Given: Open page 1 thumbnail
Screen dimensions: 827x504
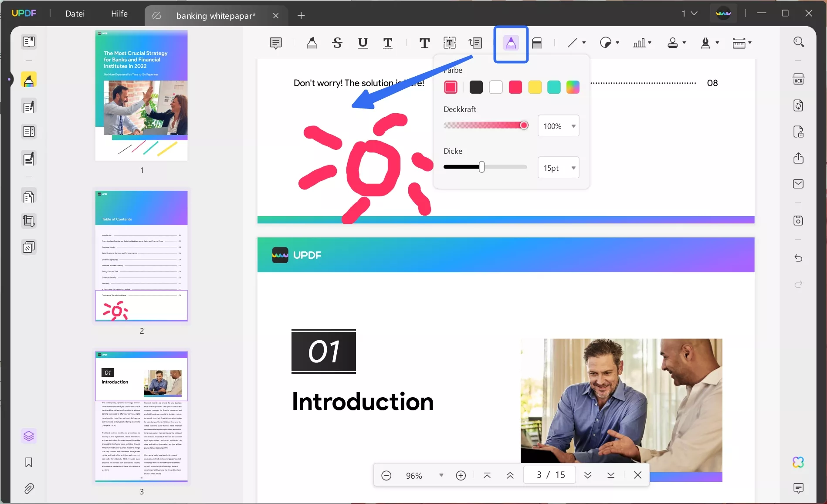Looking at the screenshot, I should point(142,95).
